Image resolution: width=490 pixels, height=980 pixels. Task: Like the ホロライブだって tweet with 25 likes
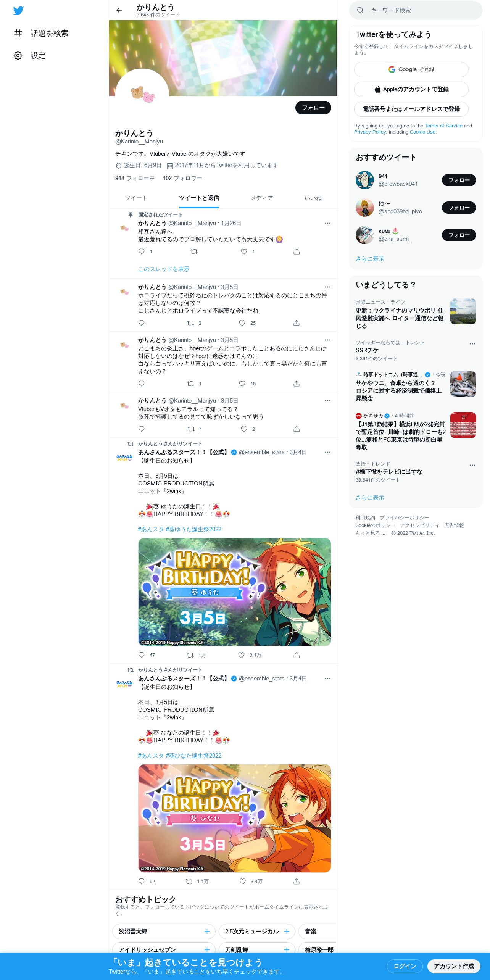(x=242, y=323)
